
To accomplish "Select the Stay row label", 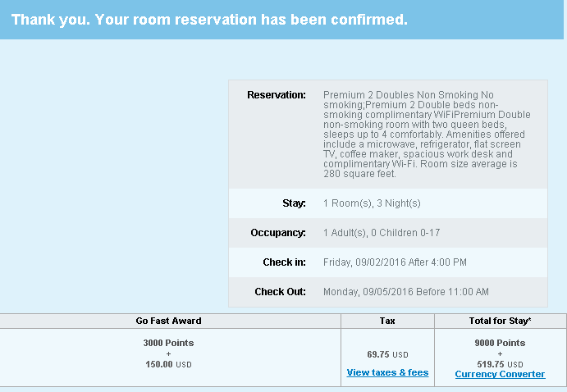I will (294, 203).
